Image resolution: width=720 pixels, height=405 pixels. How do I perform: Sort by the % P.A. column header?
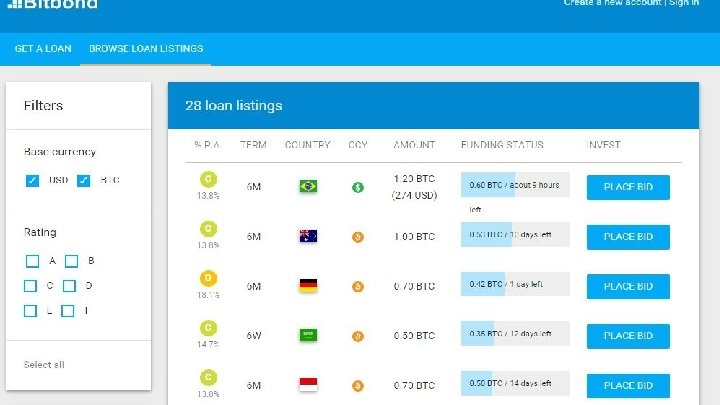click(207, 145)
